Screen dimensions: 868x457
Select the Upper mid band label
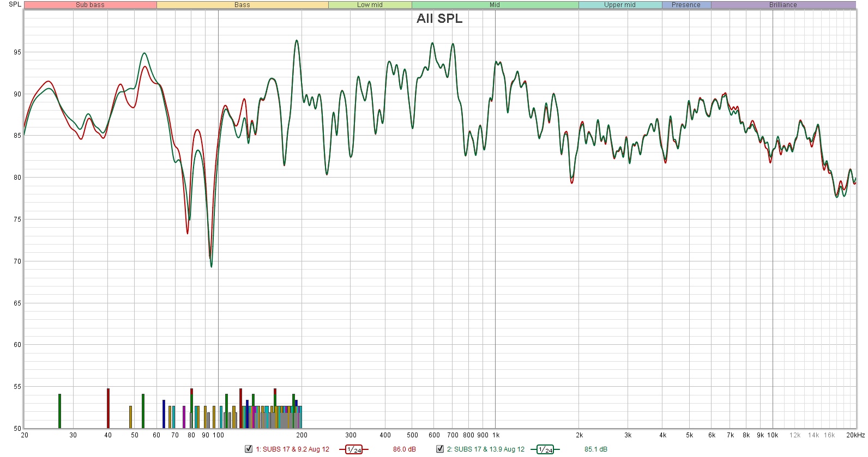pos(620,5)
